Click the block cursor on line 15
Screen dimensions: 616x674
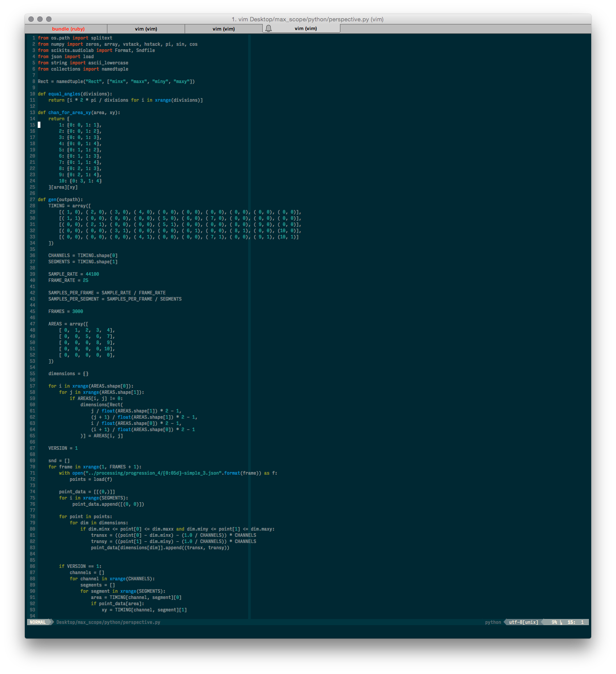click(x=39, y=125)
